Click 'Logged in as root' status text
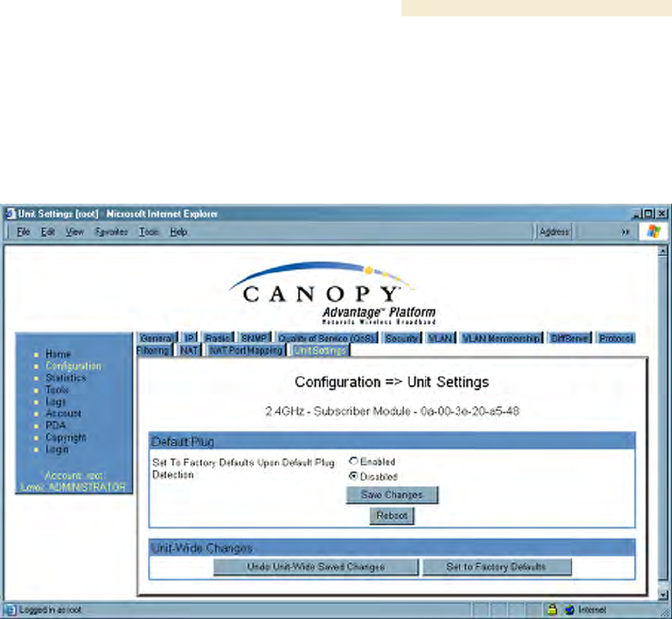The image size is (672, 619). click(50, 610)
